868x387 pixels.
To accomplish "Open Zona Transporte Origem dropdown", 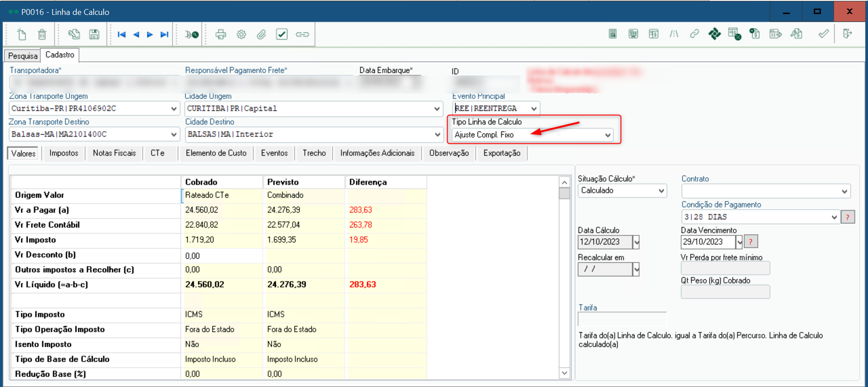I will click(174, 109).
